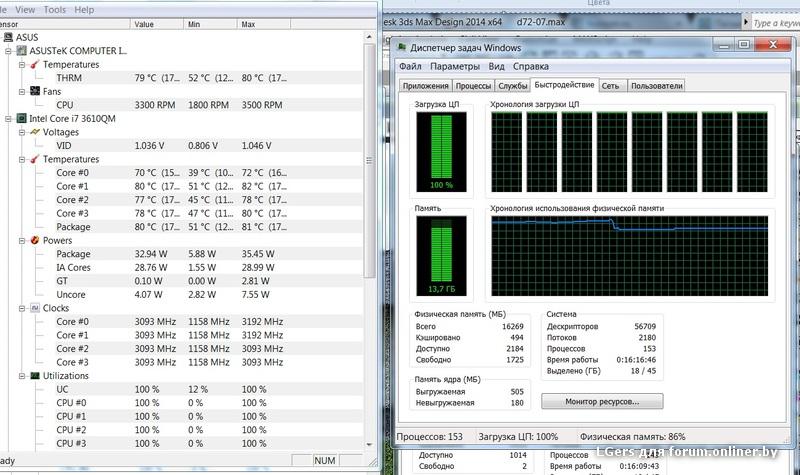Click the Монитор ресурсов button
800x475 pixels.
602,402
